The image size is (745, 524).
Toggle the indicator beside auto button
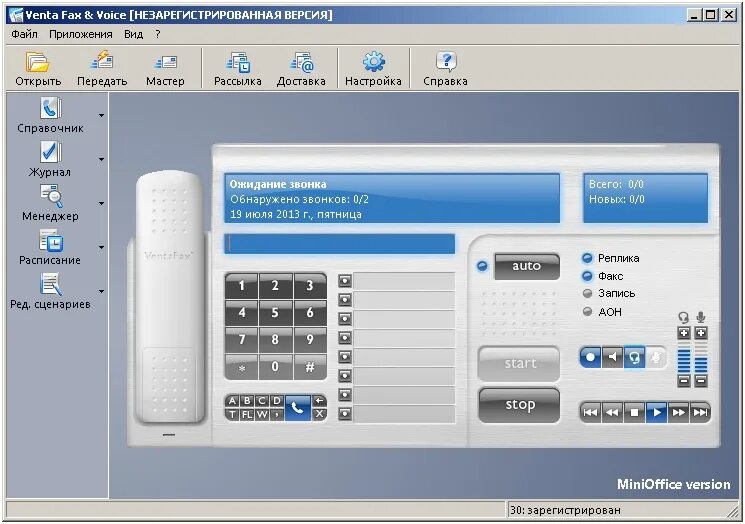pyautogui.click(x=482, y=267)
